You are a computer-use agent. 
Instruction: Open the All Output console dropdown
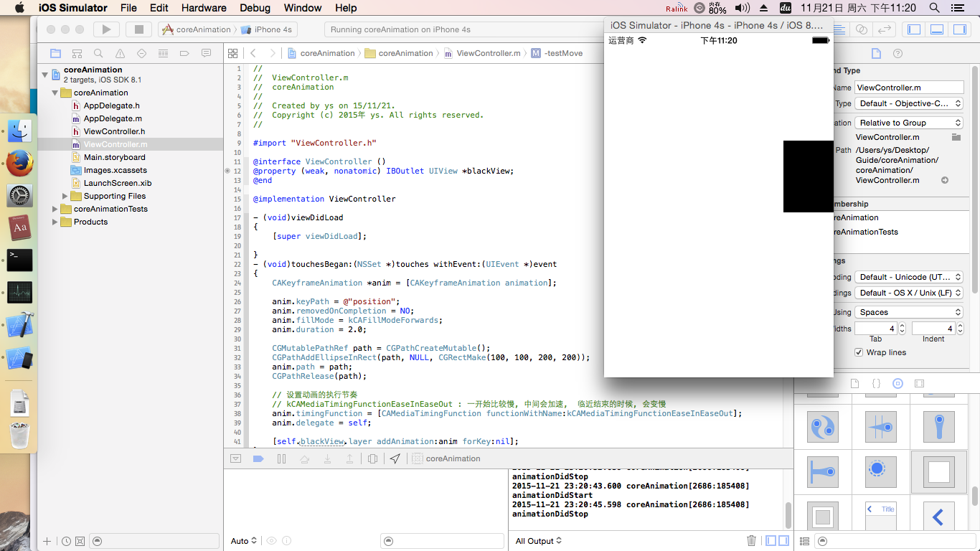click(539, 541)
